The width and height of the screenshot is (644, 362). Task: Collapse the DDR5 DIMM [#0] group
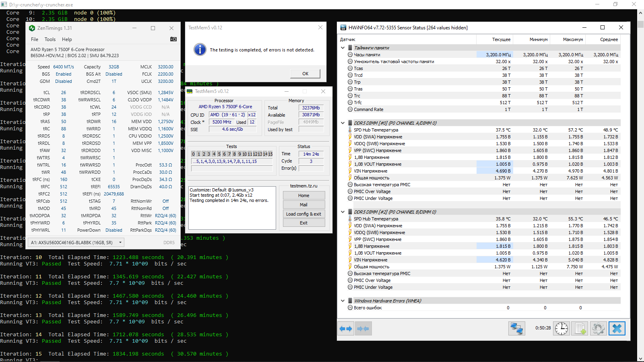pos(343,123)
